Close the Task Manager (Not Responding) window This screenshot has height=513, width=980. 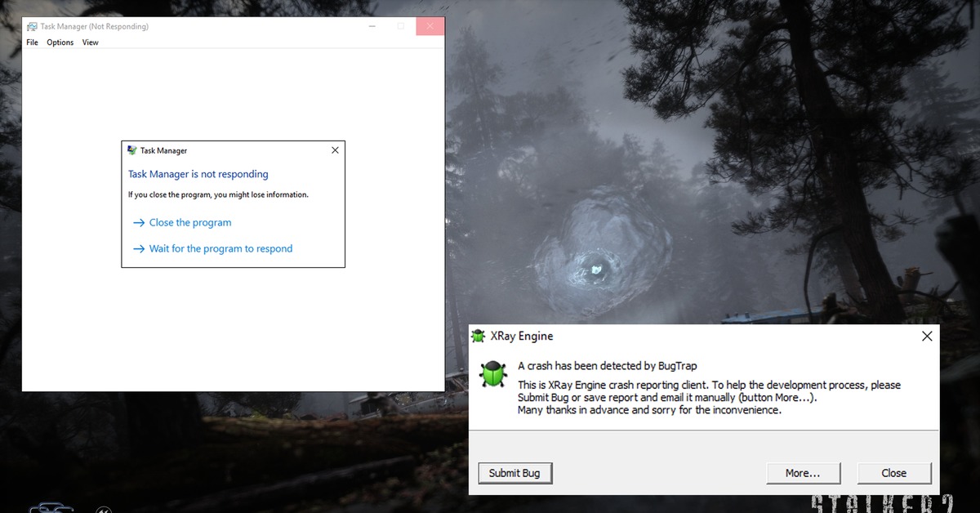click(430, 26)
